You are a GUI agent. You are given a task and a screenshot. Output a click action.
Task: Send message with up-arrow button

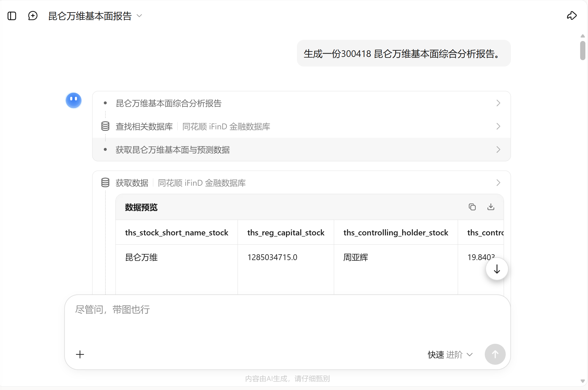(x=495, y=354)
